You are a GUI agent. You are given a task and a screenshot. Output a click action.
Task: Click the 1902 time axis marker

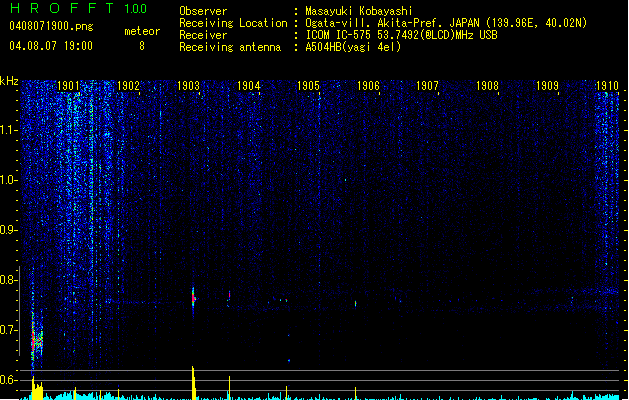(128, 86)
